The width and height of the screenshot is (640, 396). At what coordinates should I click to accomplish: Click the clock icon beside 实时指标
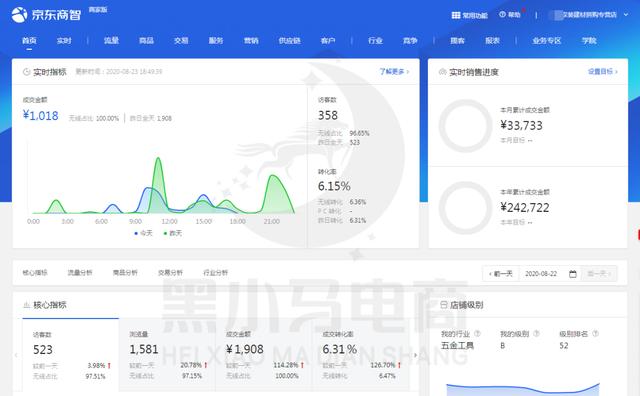(27, 72)
